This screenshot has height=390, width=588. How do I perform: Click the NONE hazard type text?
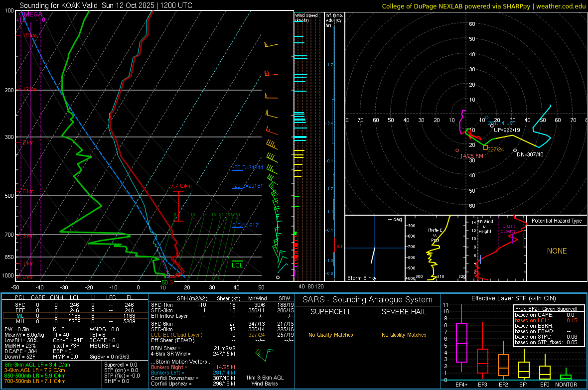click(x=557, y=251)
